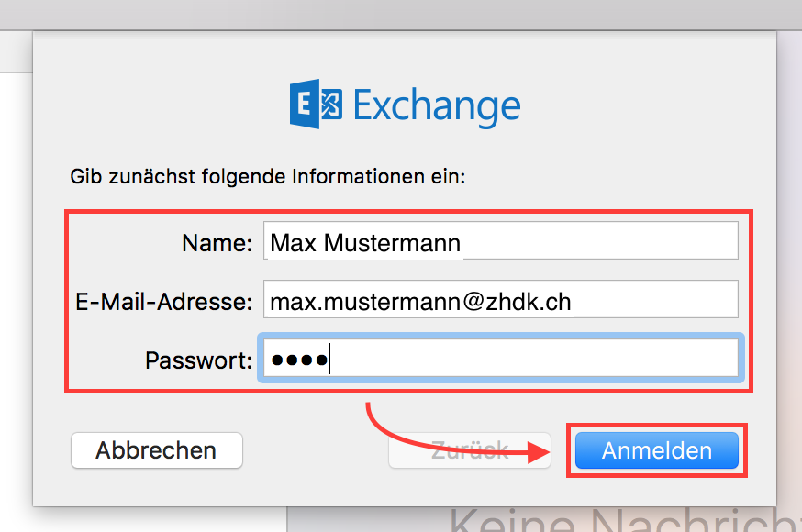
Task: Click the grey window title bar above dialog
Action: (x=401, y=14)
